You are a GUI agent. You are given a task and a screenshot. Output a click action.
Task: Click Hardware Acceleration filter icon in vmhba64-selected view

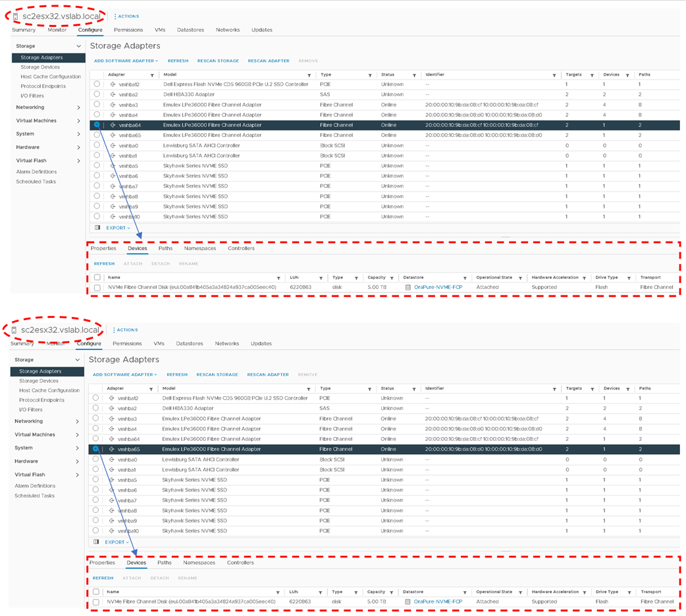584,278
